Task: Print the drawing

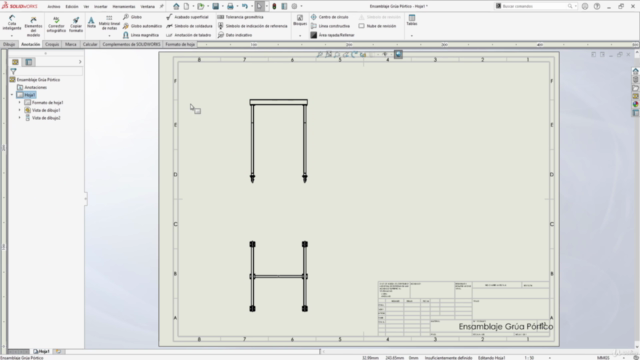Action: click(x=230, y=6)
